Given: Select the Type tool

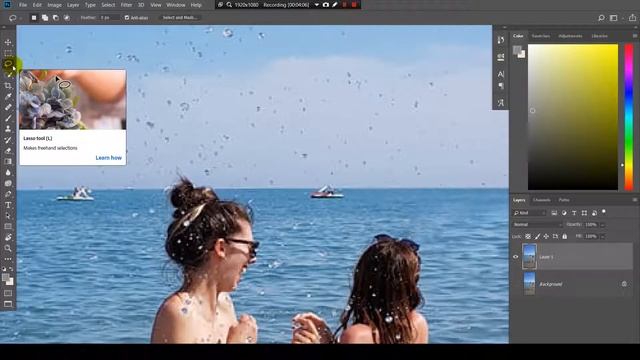Looking at the screenshot, I should pyautogui.click(x=8, y=205).
